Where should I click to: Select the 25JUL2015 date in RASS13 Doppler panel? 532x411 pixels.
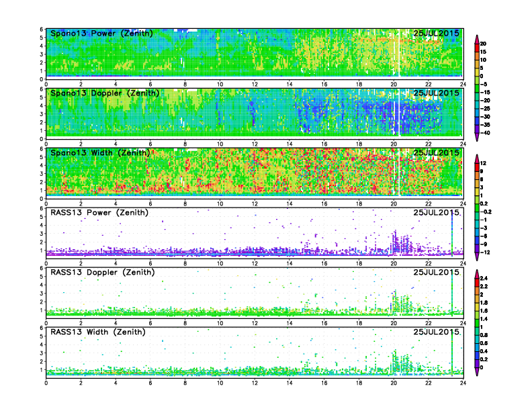(436, 272)
